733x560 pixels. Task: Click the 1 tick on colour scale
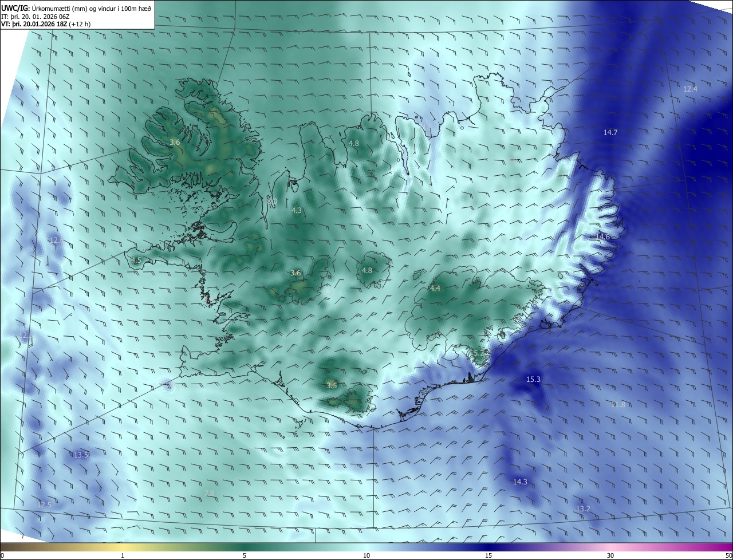(x=123, y=555)
